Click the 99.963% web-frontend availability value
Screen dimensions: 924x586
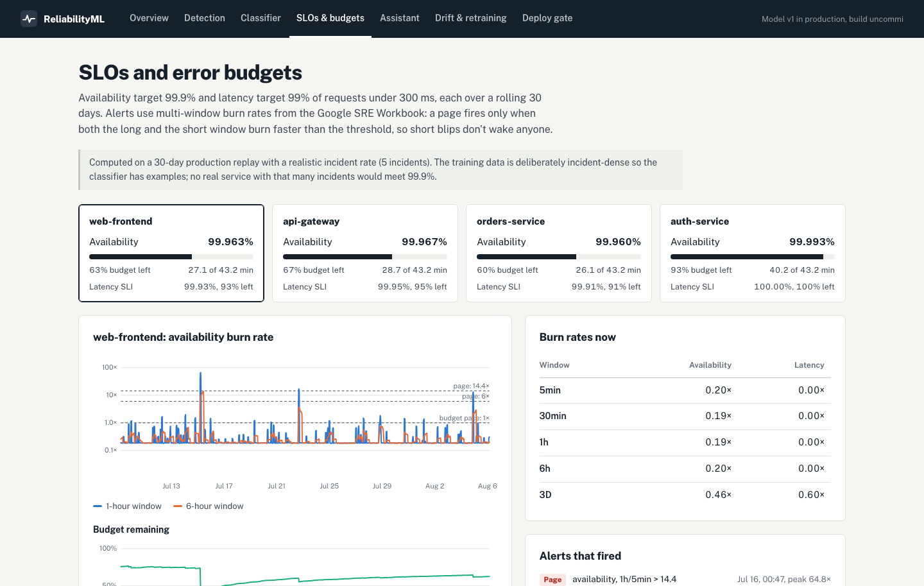[x=230, y=242]
